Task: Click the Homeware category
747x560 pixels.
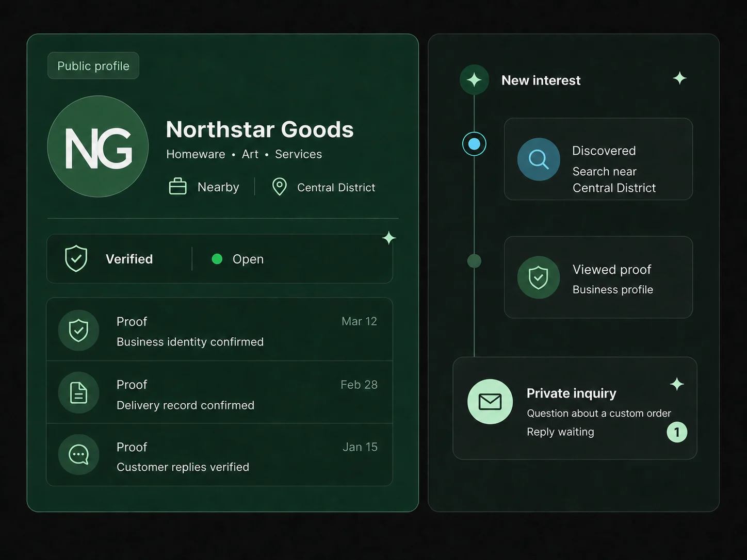Action: click(x=196, y=154)
